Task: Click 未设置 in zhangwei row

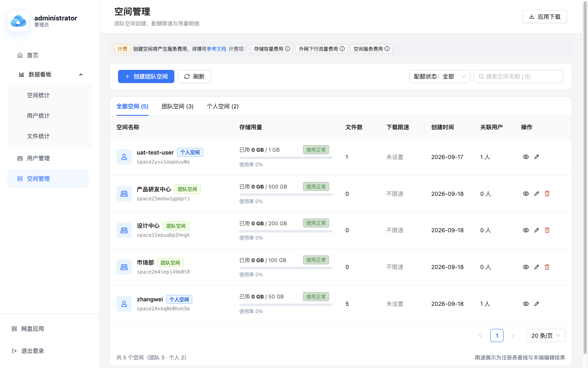Action: (395, 304)
